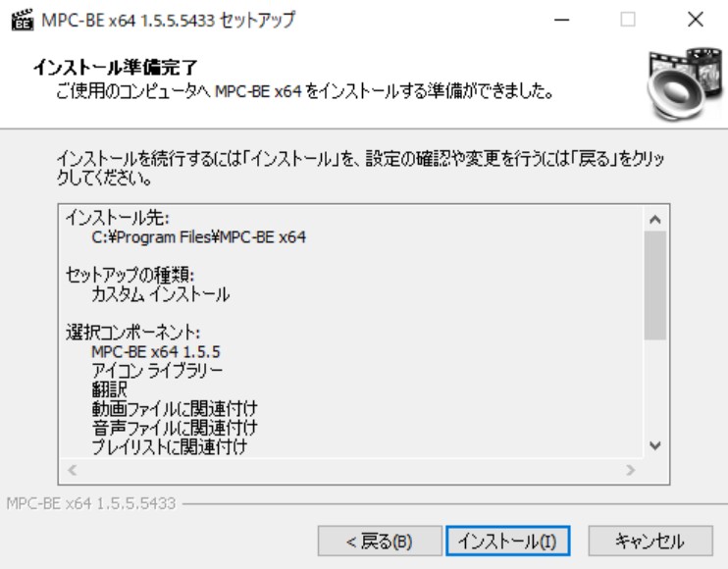This screenshot has width=728, height=569.
Task: Click the アイコン ライブラリー component entry
Action: [157, 371]
